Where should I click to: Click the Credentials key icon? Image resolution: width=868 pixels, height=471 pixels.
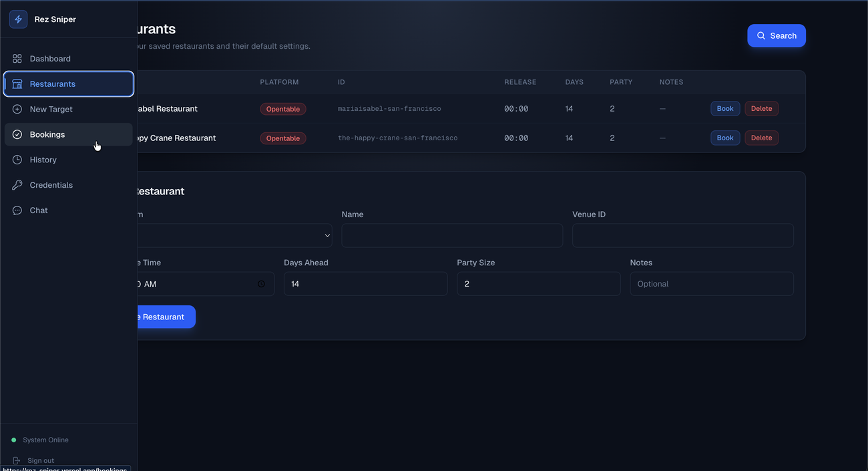(x=17, y=185)
